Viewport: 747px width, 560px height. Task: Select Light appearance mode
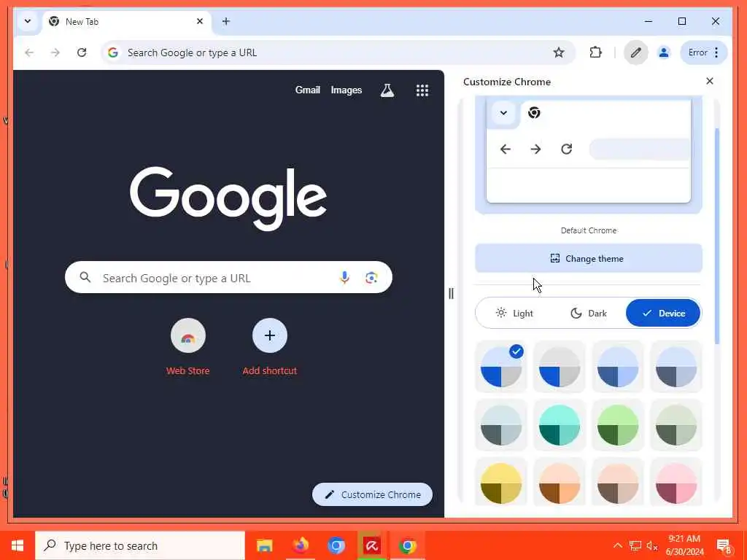coord(514,313)
